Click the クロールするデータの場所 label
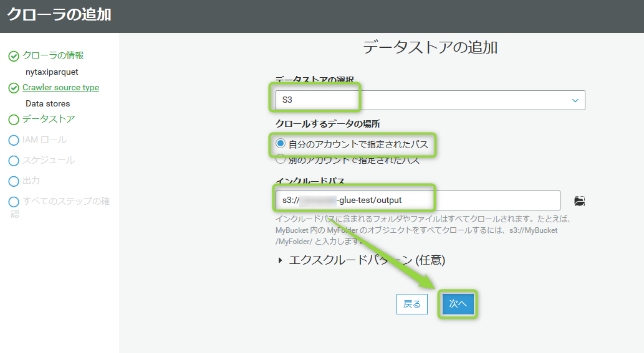Screen dimensions: 644x353 pyautogui.click(x=328, y=124)
